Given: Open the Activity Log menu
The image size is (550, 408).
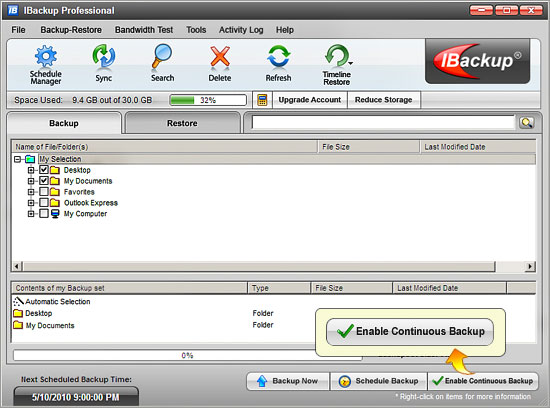Looking at the screenshot, I should tap(241, 30).
